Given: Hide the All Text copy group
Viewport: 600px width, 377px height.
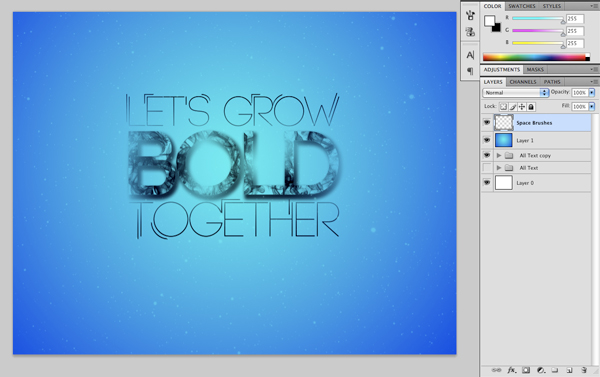Looking at the screenshot, I should tap(487, 155).
